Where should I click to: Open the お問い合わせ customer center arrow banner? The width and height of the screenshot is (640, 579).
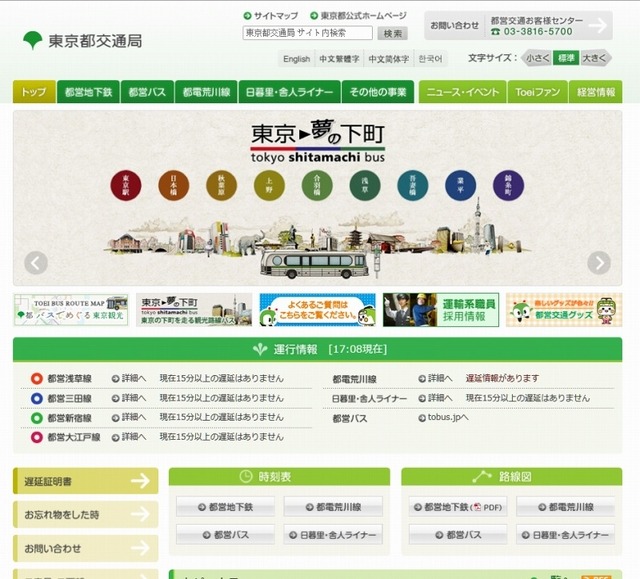click(518, 25)
